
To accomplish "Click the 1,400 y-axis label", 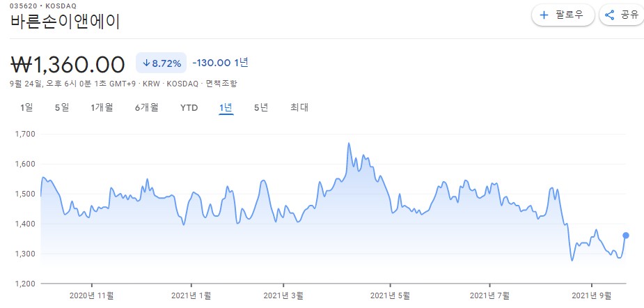I will click(25, 224).
